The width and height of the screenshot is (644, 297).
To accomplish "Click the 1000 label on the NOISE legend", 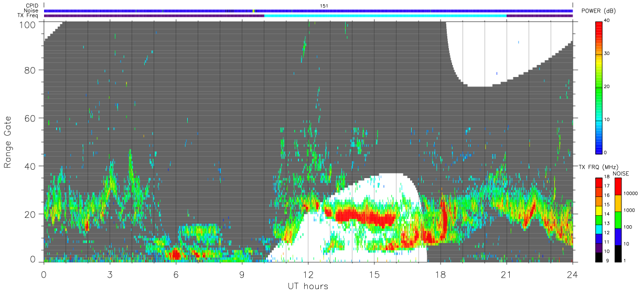I will (628, 210).
